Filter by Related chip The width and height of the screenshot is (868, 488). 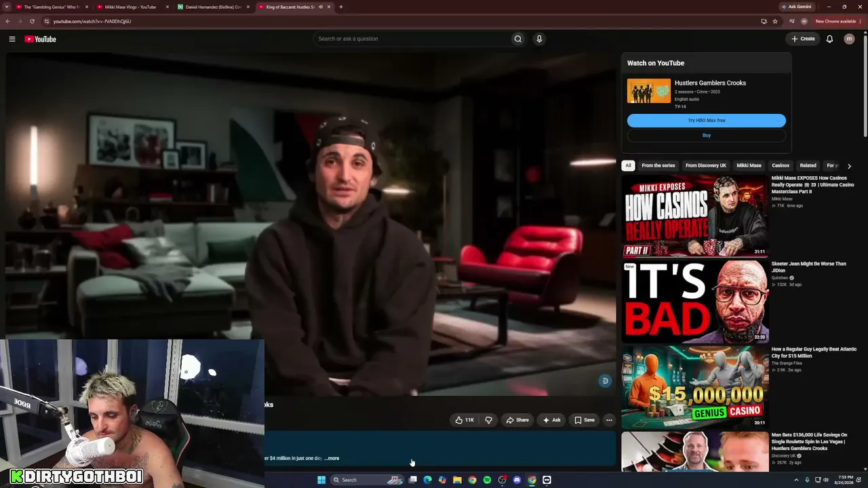click(x=808, y=165)
